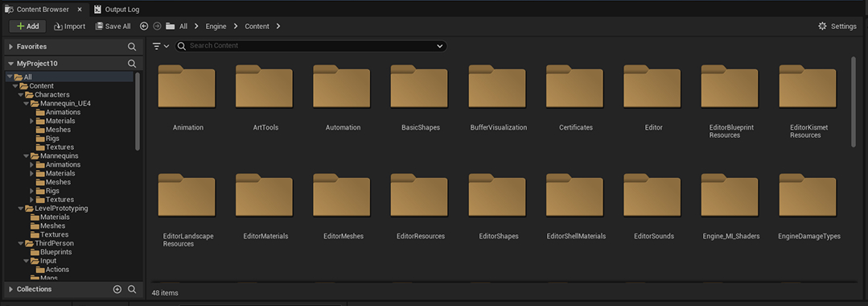Viewport: 868px width, 306px height.
Task: Open the chevron after Content breadcrumb
Action: point(278,26)
